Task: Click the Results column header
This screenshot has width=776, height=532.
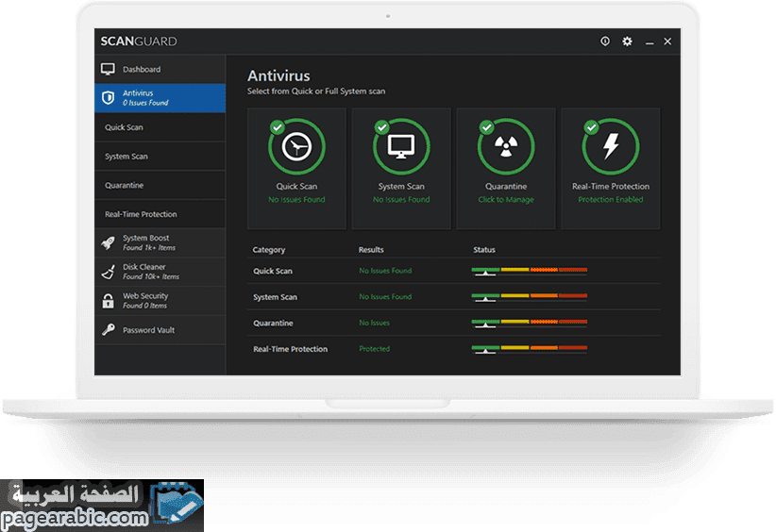Action: point(371,250)
